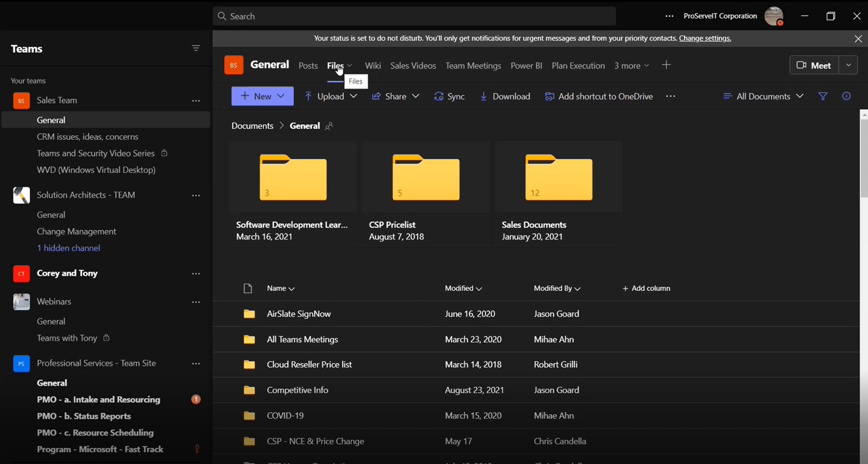This screenshot has height=464, width=868.
Task: Click the Search magnifier icon
Action: pyautogui.click(x=222, y=16)
